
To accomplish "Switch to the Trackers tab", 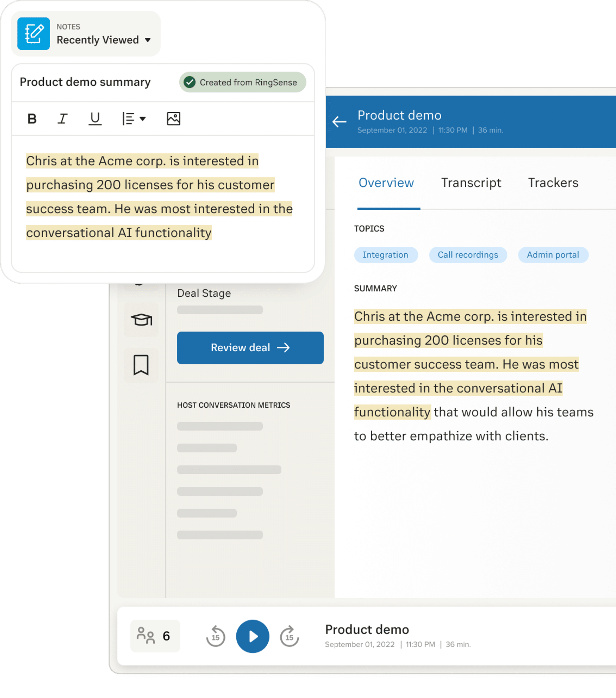I will (553, 183).
